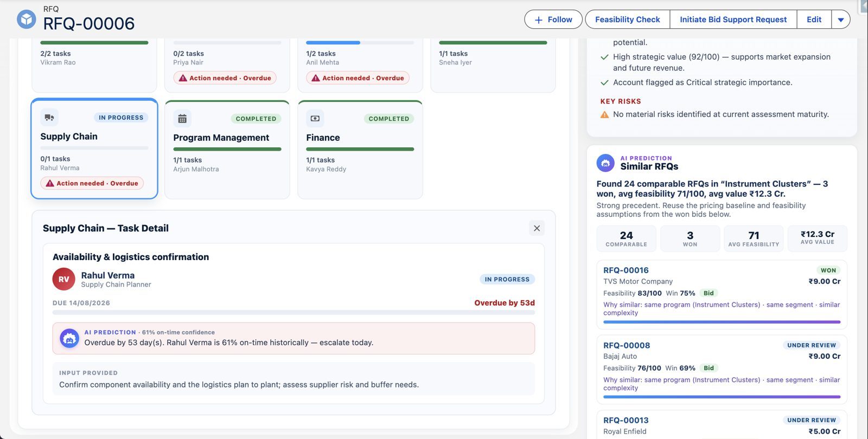Click the overdue warning icon under Priya Nair

(x=183, y=78)
